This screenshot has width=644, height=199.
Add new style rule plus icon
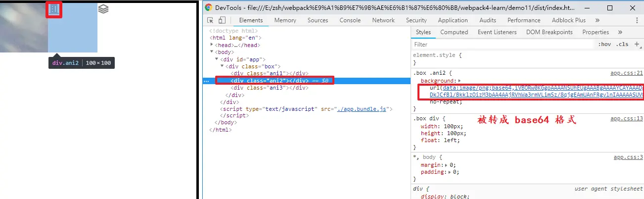coord(637,44)
